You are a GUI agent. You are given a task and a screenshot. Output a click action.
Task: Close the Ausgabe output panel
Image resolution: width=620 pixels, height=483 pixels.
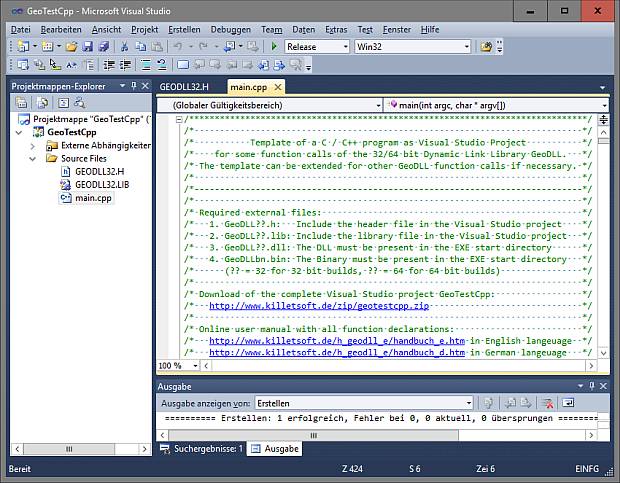[x=603, y=386]
